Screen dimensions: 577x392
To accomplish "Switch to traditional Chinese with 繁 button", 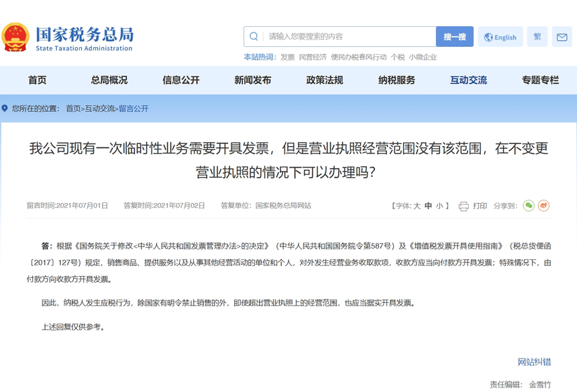I will (537, 36).
